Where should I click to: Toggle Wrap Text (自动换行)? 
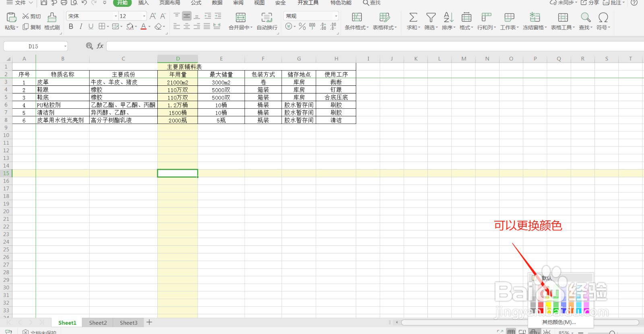point(267,21)
